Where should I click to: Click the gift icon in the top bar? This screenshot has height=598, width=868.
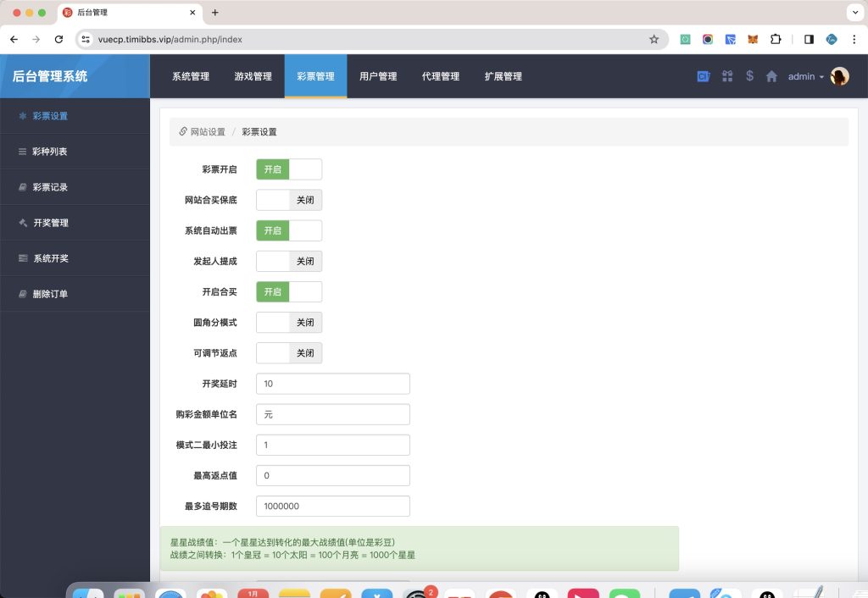point(726,76)
